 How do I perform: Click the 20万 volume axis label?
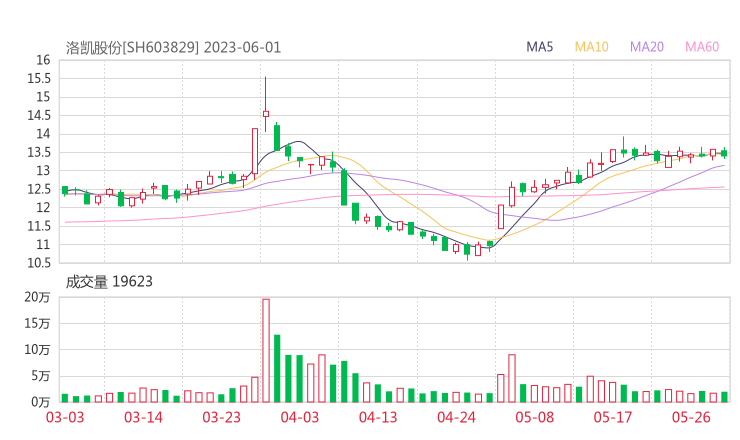(x=37, y=297)
